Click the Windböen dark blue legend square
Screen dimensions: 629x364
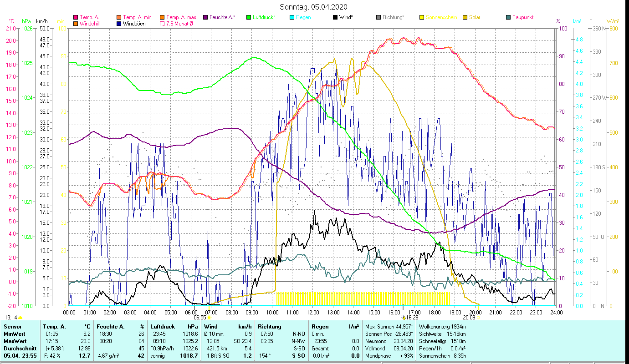[x=119, y=24]
